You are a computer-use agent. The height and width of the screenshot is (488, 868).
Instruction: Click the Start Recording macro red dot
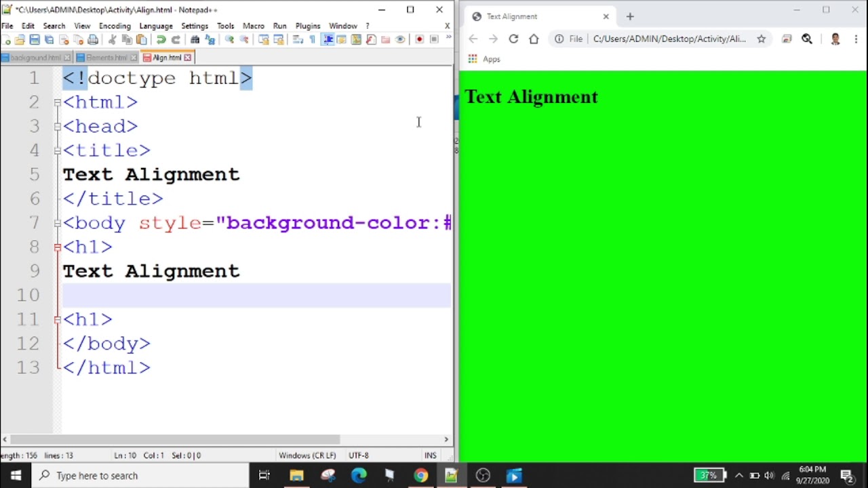pos(419,39)
